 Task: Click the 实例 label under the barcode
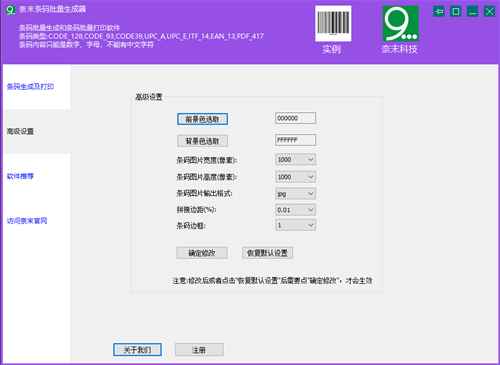coord(332,49)
